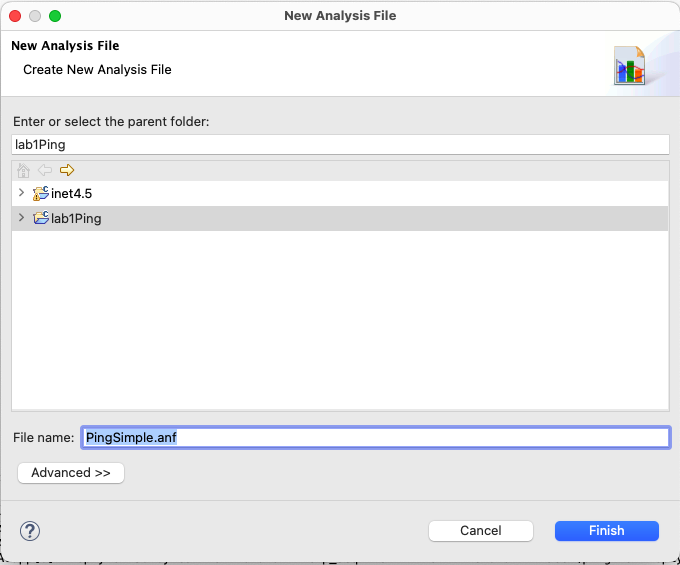The image size is (680, 565).
Task: Click the Home navigation icon
Action: pos(23,170)
